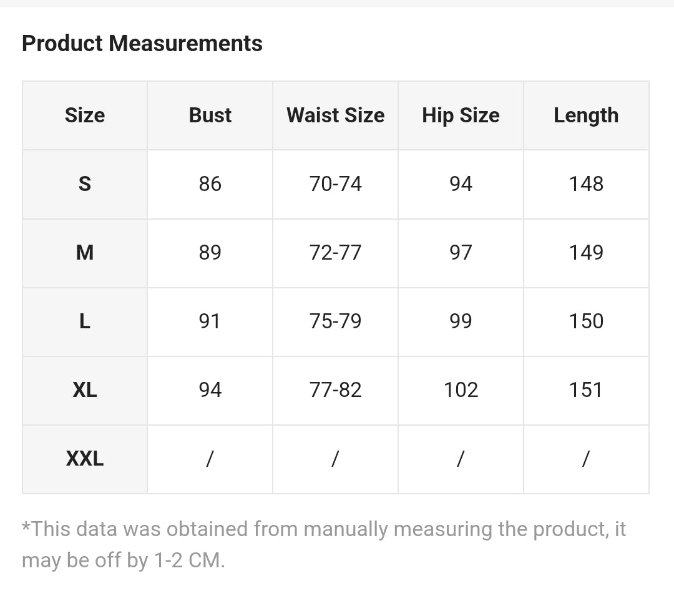Click the M size row label
This screenshot has height=616, width=674.
(85, 253)
